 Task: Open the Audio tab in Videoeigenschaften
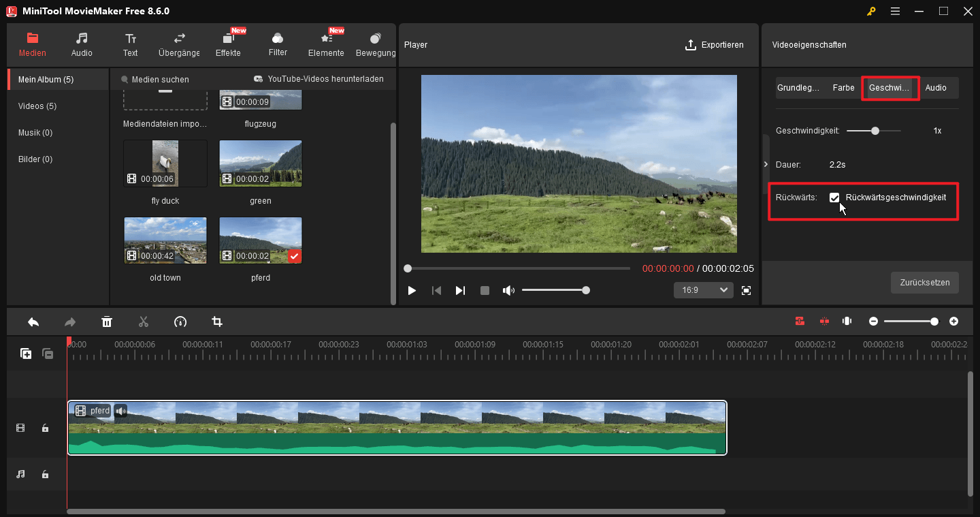[x=937, y=87]
